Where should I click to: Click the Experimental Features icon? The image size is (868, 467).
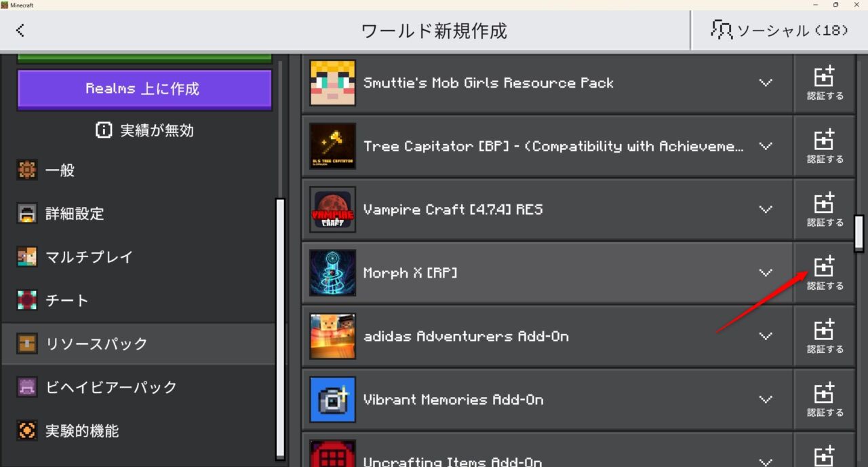[x=27, y=431]
